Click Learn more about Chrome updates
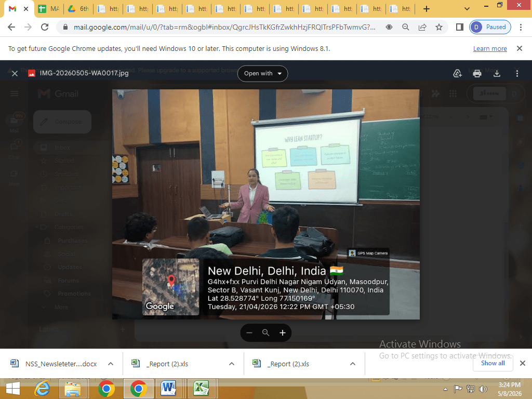 490,48
